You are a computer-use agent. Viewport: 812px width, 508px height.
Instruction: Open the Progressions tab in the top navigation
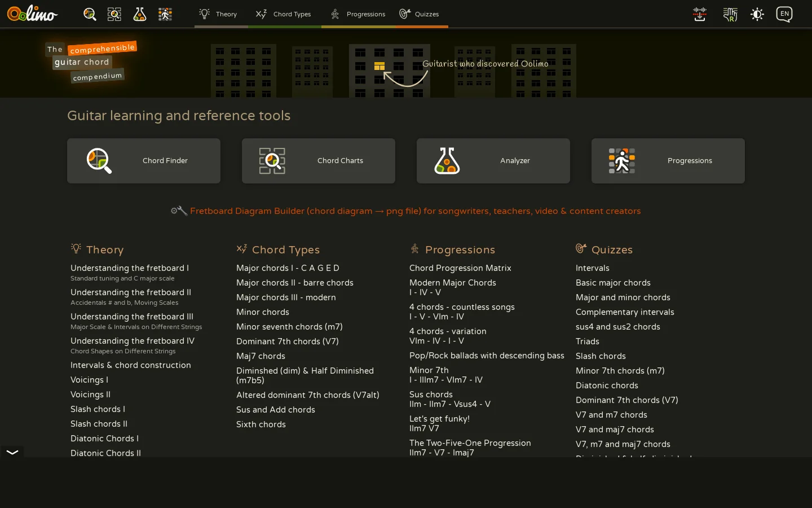pyautogui.click(x=358, y=14)
